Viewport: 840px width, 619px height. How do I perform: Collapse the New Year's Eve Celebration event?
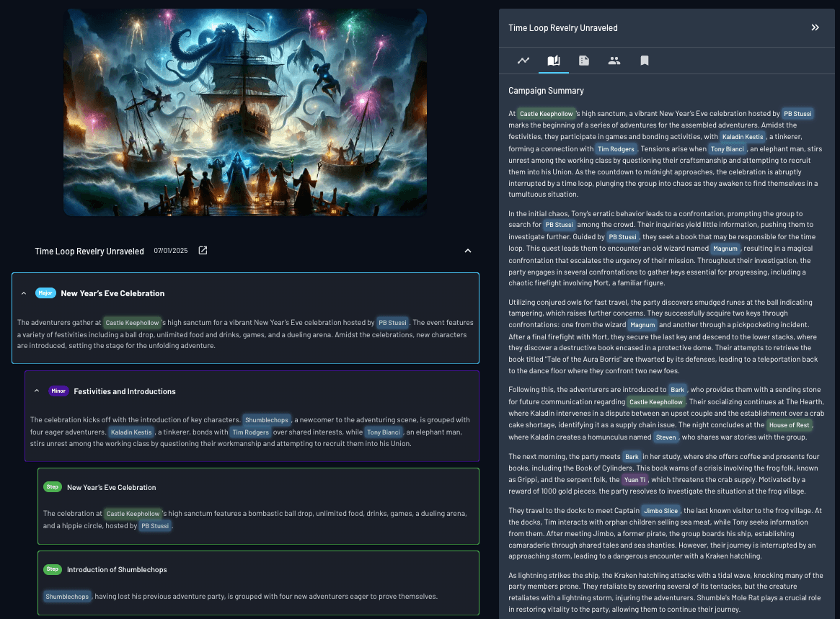[x=24, y=293]
